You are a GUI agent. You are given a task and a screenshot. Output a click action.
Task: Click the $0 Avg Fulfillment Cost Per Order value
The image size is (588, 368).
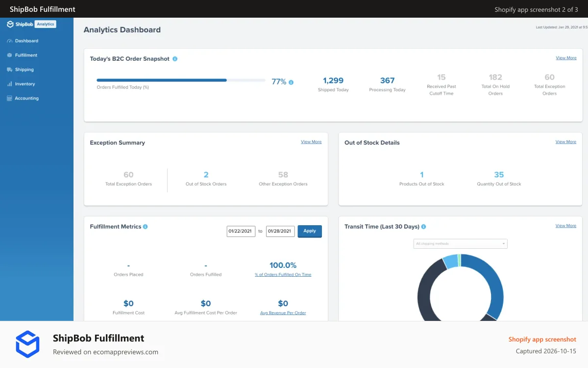206,304
